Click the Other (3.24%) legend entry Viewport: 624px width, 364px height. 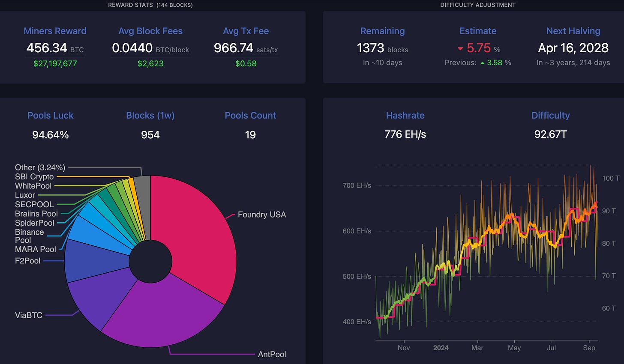click(x=40, y=167)
